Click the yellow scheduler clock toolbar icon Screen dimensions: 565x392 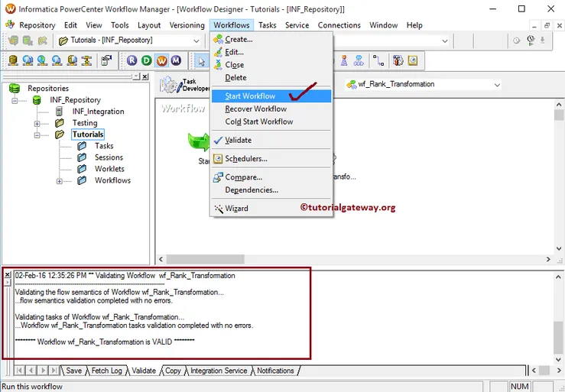pos(413,60)
